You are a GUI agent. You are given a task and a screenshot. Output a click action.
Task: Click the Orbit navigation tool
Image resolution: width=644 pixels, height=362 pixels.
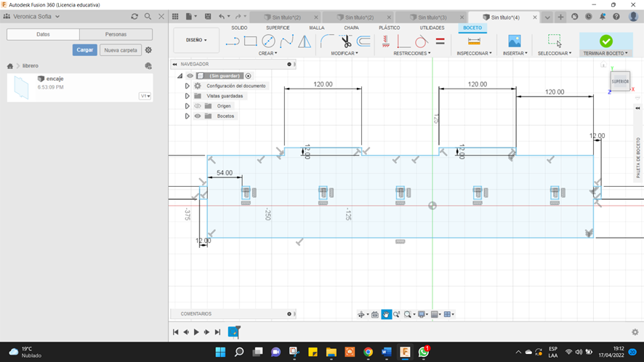tap(361, 314)
